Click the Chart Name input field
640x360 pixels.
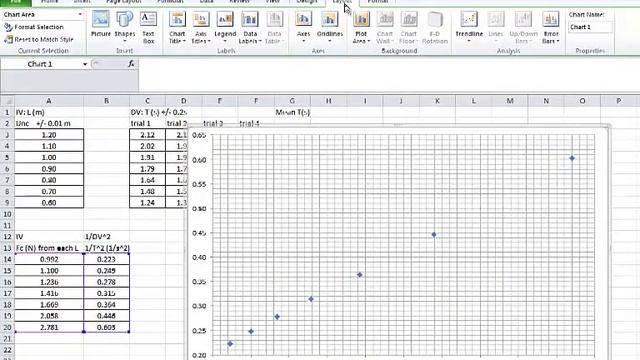(x=590, y=27)
